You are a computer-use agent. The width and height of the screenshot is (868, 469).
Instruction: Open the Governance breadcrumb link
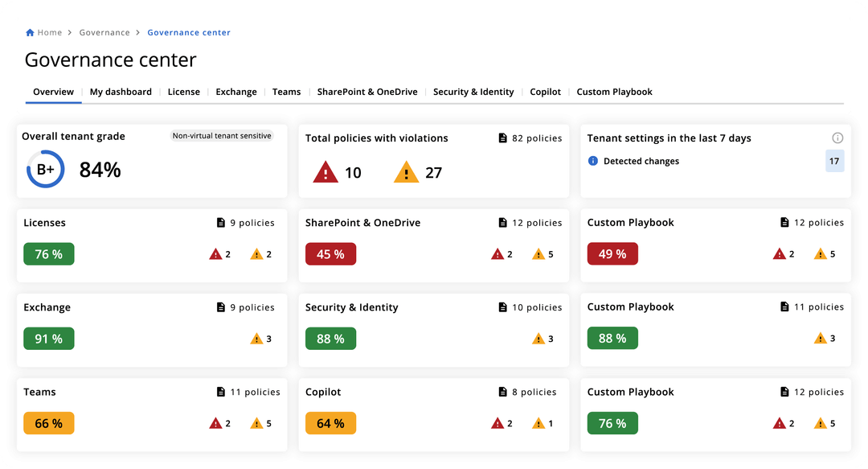(104, 32)
